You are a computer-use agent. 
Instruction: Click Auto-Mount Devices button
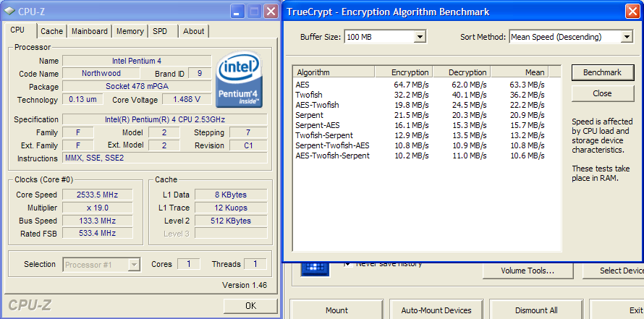coord(436,310)
